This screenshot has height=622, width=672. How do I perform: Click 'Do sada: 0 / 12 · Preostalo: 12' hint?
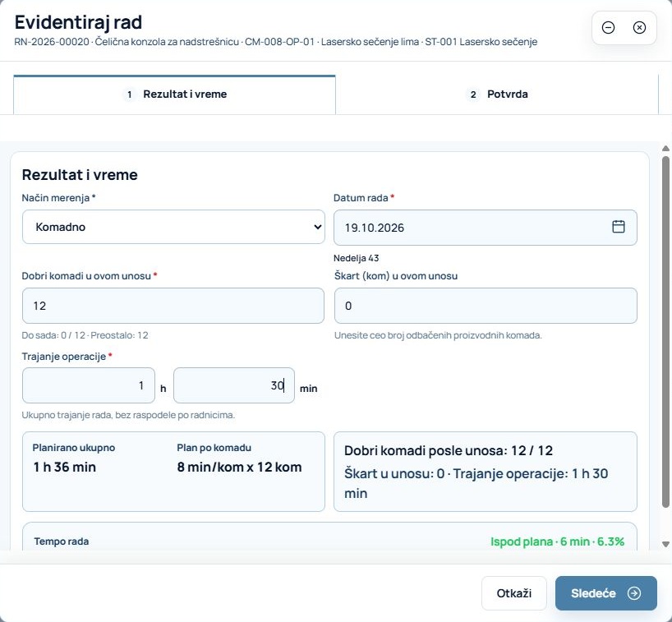(x=85, y=335)
